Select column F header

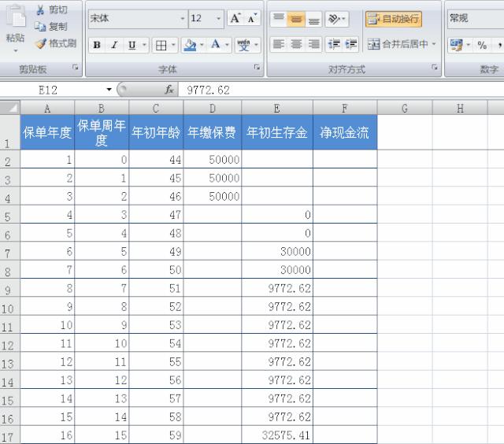tap(345, 109)
